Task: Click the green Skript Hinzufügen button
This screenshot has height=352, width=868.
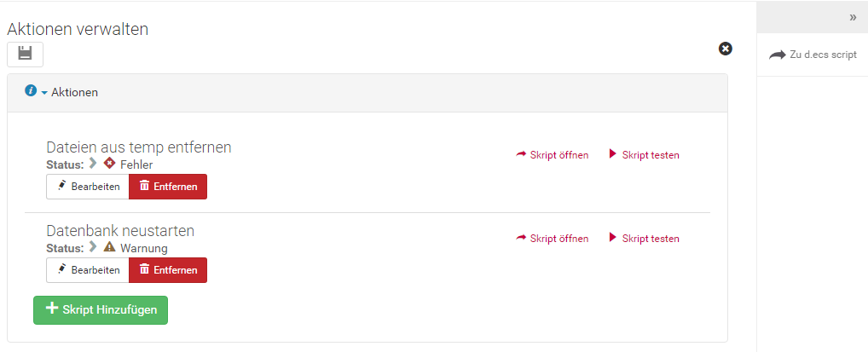Action: [101, 310]
